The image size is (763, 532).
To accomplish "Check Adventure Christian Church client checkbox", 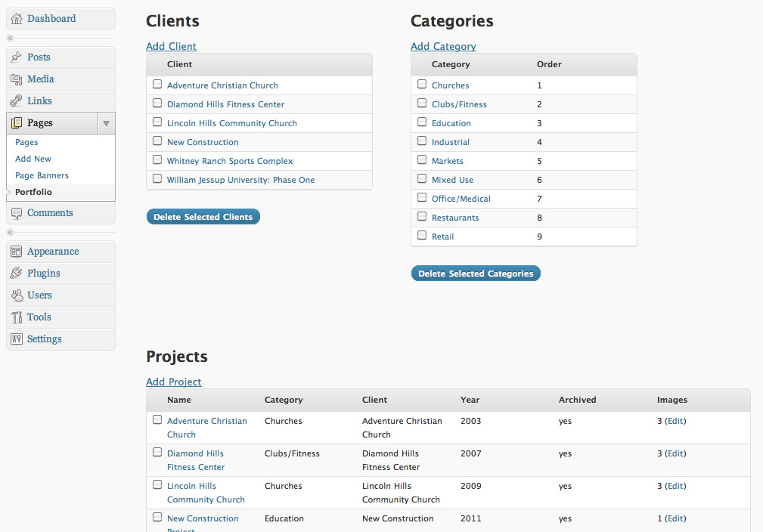I will pyautogui.click(x=157, y=84).
